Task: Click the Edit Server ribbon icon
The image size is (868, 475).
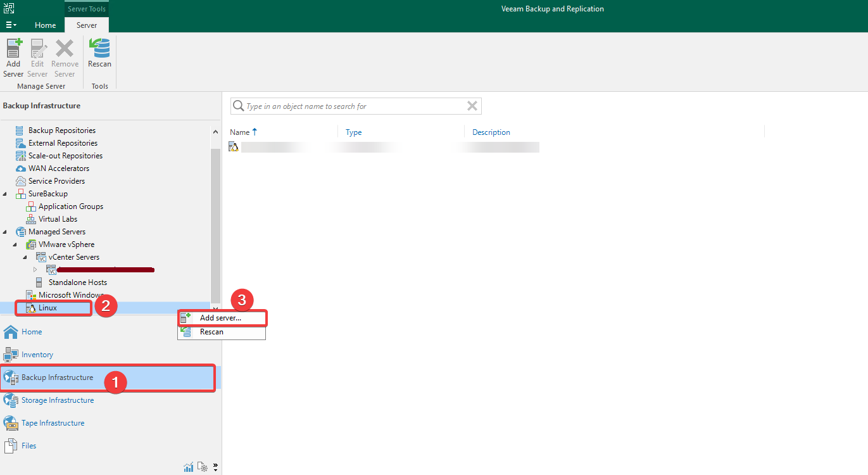Action: coord(37,49)
